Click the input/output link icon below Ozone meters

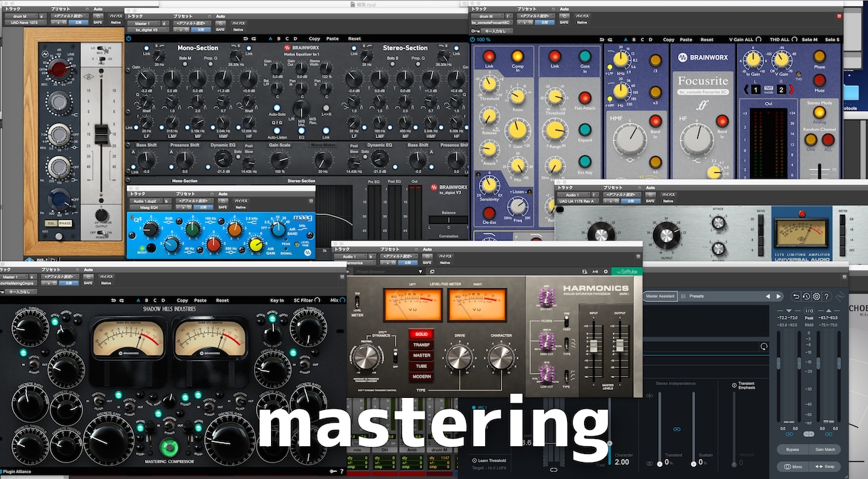click(809, 433)
